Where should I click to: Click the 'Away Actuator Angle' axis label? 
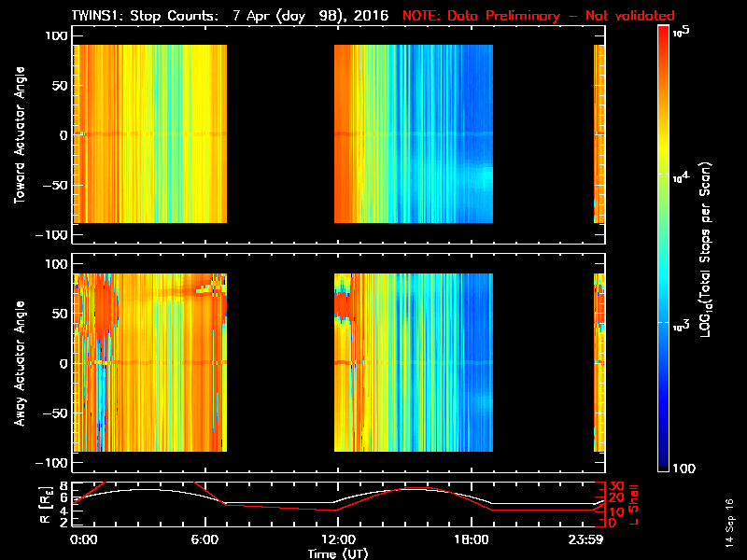pos(19,364)
